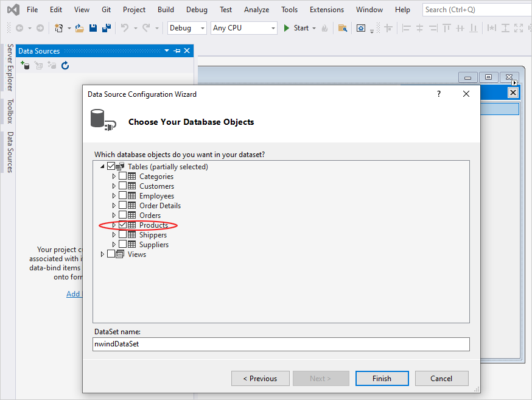Click the New Project toolbar icon
Screen dimensions: 532x400
coord(59,28)
